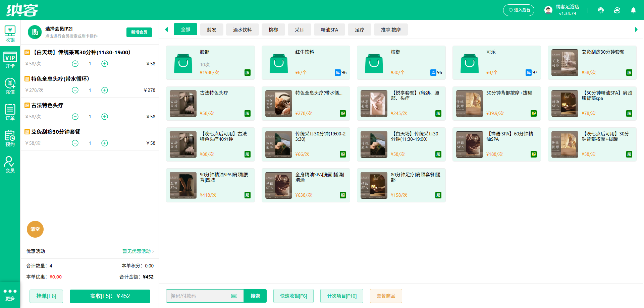Add 全身精油SPA ¥638/次 card
This screenshot has width=644, height=308.
point(306,185)
